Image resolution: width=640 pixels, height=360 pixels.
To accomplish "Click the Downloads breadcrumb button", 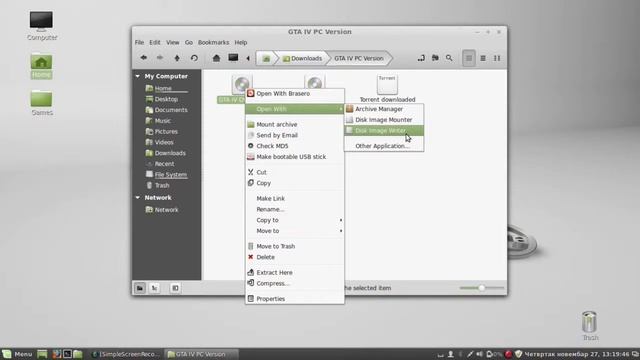I will coord(302,58).
